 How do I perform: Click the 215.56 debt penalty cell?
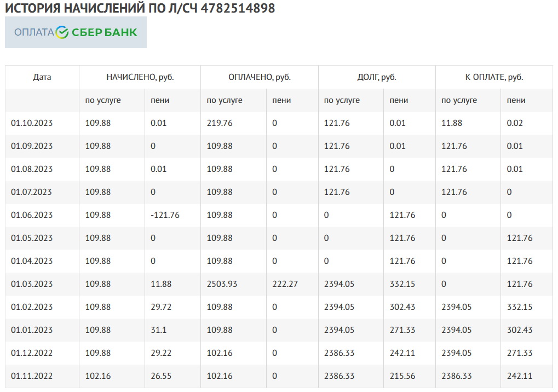tap(402, 376)
